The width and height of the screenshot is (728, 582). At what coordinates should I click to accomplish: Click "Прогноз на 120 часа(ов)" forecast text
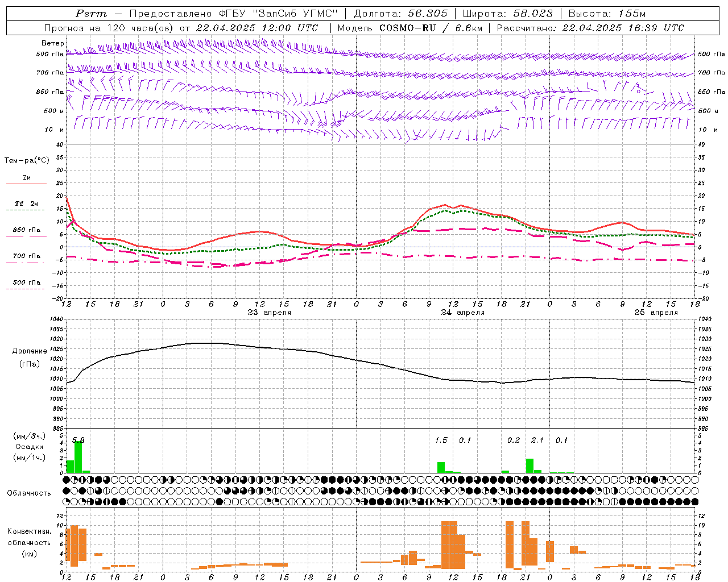pyautogui.click(x=110, y=28)
